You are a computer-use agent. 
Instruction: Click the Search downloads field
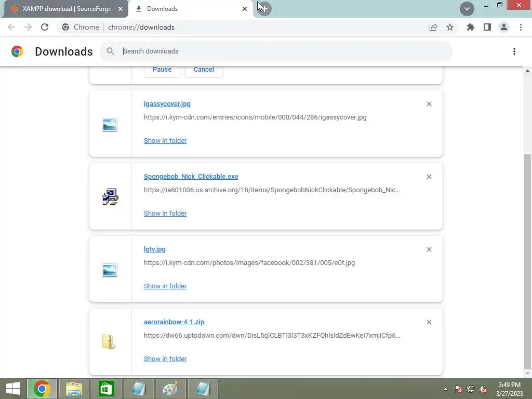click(x=276, y=51)
